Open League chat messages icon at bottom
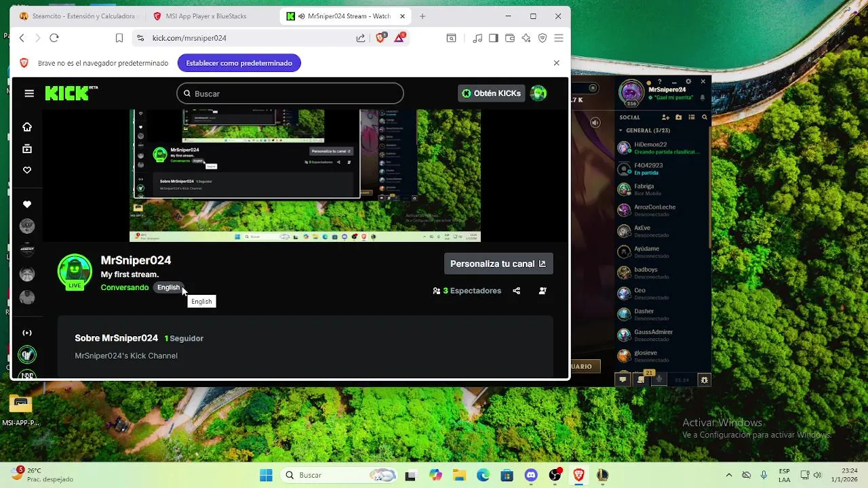 pyautogui.click(x=623, y=380)
